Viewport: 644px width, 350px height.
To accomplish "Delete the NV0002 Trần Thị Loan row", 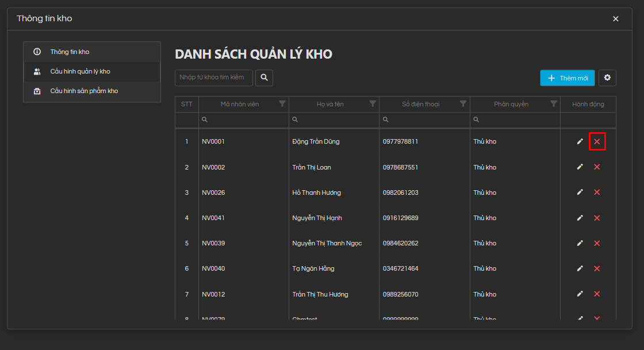I will pos(597,167).
